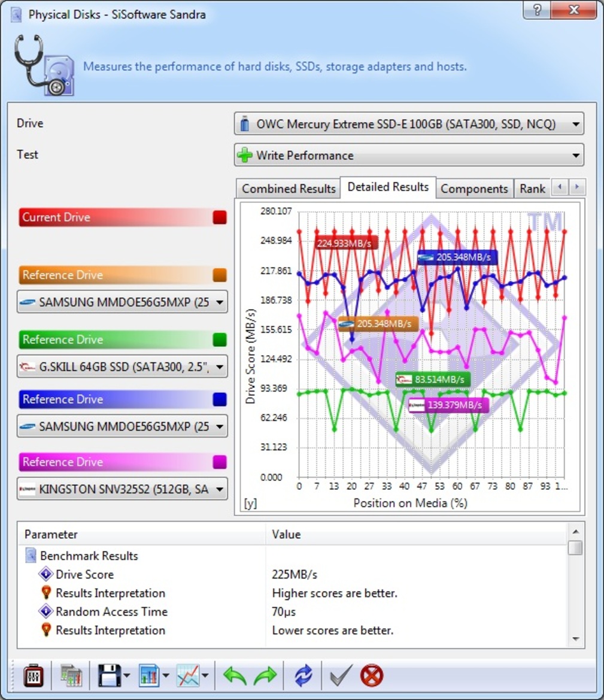The width and height of the screenshot is (604, 700).
Task: Open the Drive selection dropdown
Action: pyautogui.click(x=409, y=124)
